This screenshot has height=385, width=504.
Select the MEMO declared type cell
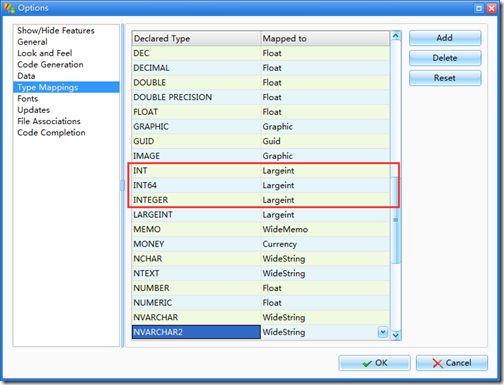[x=196, y=229]
